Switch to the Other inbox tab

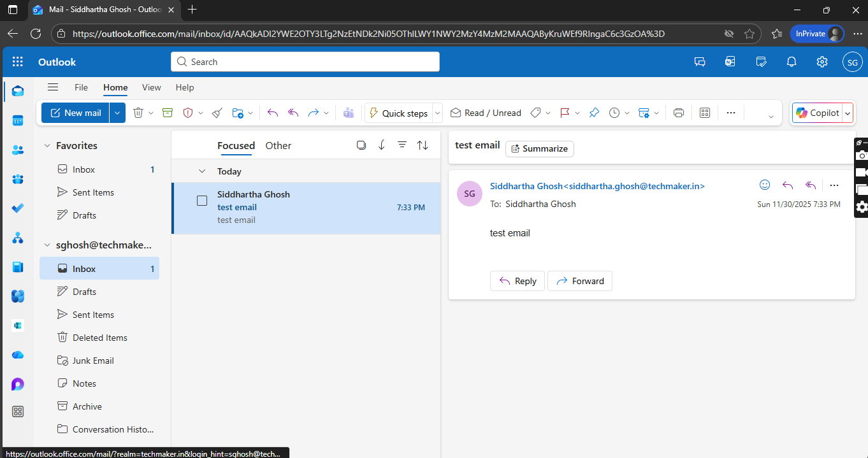[x=278, y=146]
